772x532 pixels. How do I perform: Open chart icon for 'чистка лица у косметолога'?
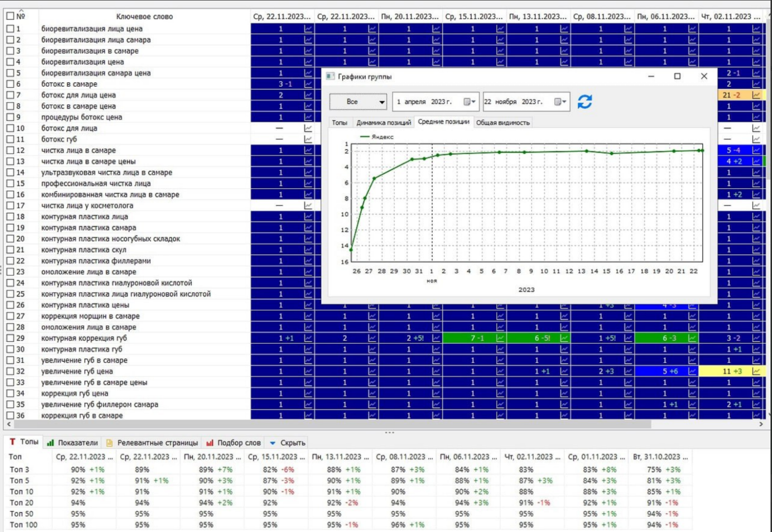tap(308, 206)
